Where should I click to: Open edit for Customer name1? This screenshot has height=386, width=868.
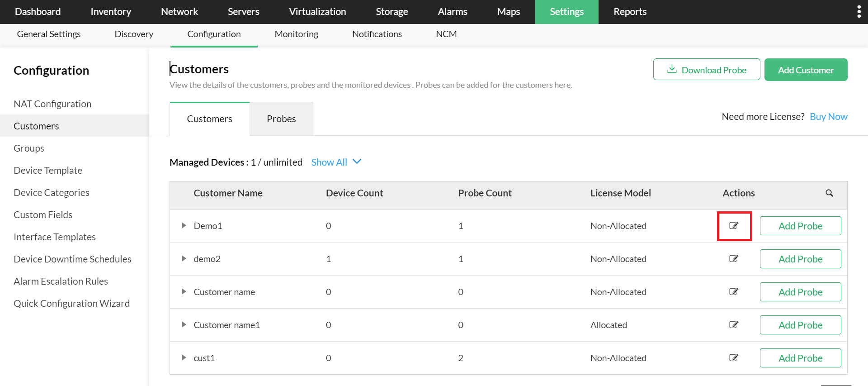(734, 324)
